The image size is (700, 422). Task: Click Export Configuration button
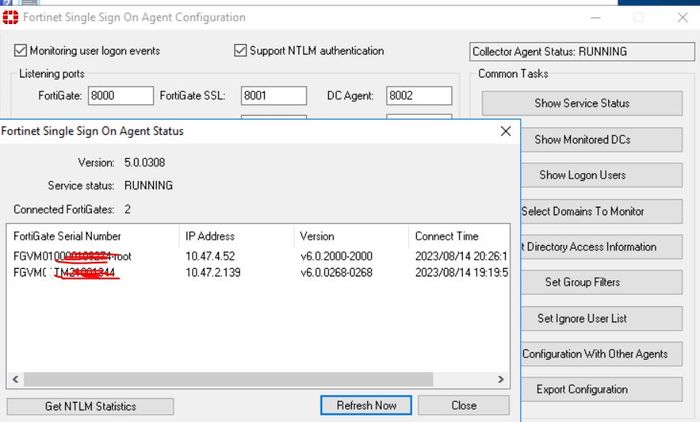pos(601,389)
